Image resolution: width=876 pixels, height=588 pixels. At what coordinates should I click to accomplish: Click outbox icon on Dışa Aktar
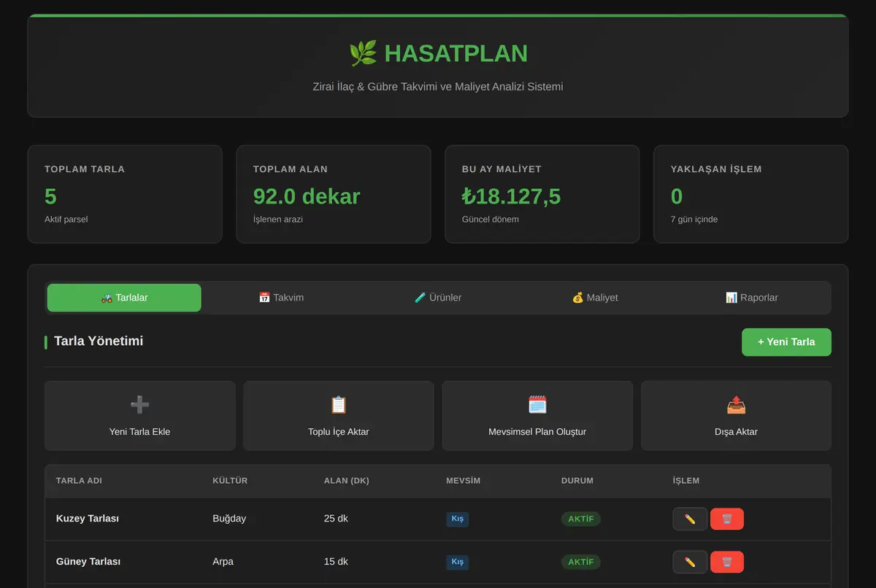[x=736, y=404]
